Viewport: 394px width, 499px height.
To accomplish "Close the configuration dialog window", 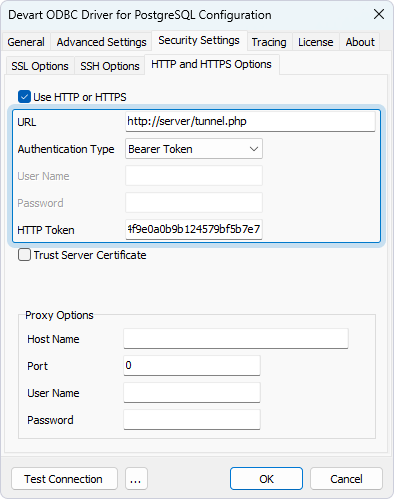I will [379, 14].
